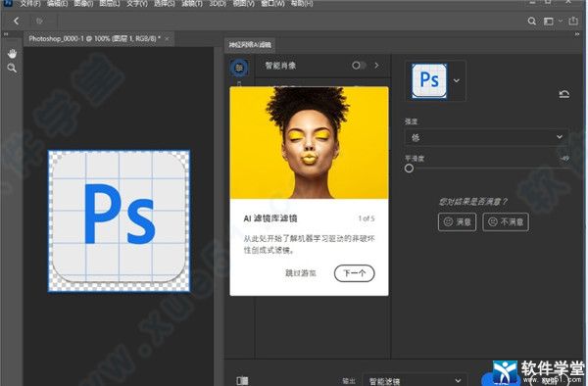588x386 pixels.
Task: Open the 文件(F) menu
Action: click(29, 3)
